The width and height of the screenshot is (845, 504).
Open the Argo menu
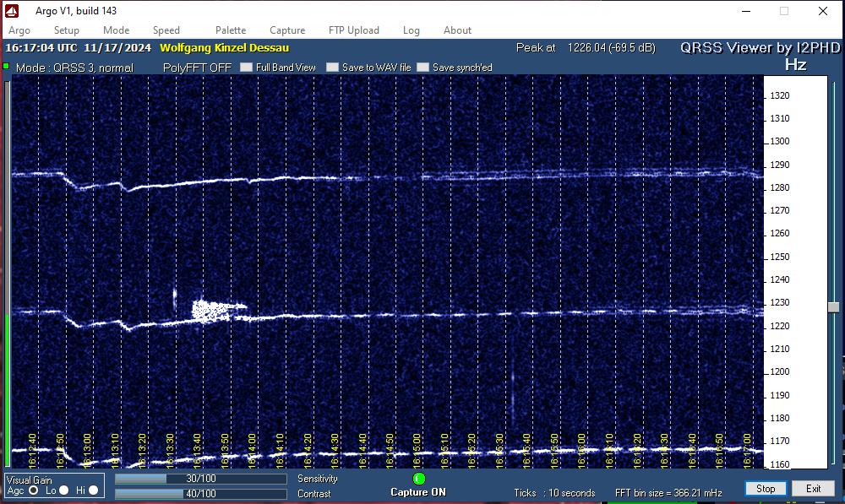[19, 30]
